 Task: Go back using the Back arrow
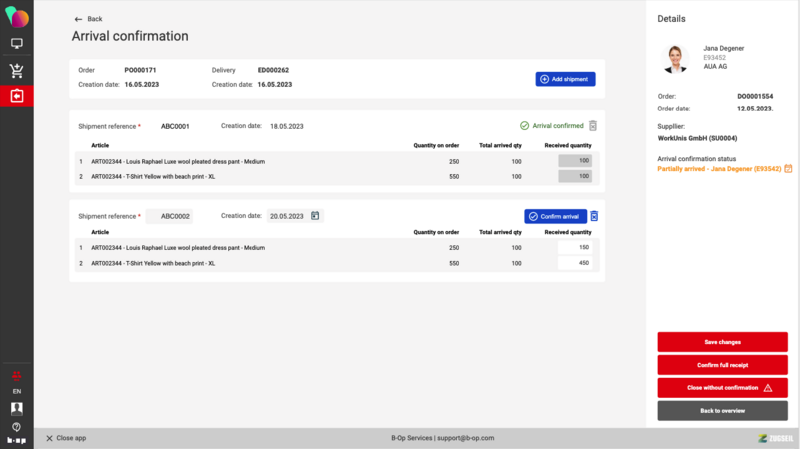pos(88,19)
